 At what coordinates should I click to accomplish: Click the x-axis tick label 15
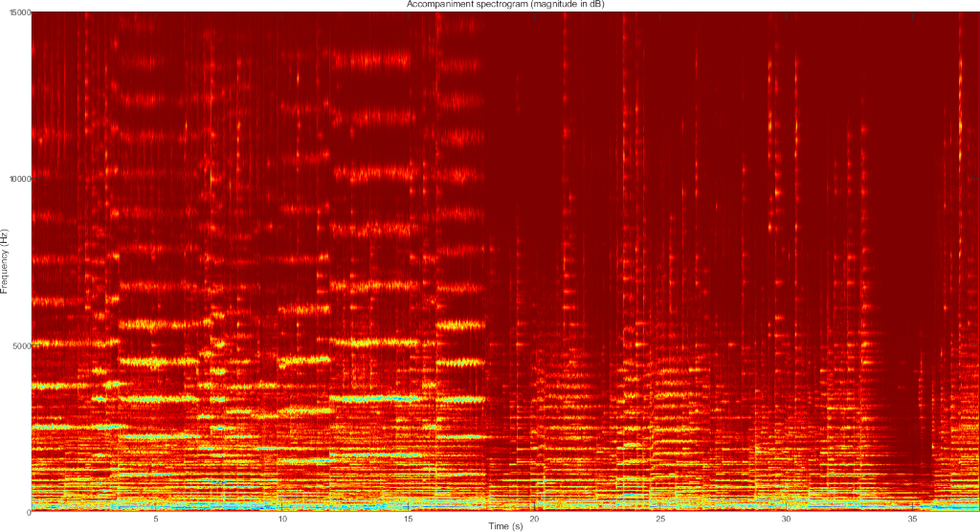[x=408, y=520]
